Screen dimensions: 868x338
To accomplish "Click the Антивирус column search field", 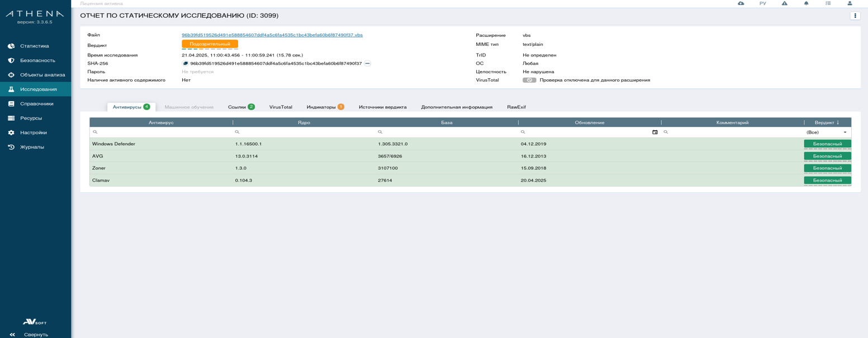I will pyautogui.click(x=162, y=132).
